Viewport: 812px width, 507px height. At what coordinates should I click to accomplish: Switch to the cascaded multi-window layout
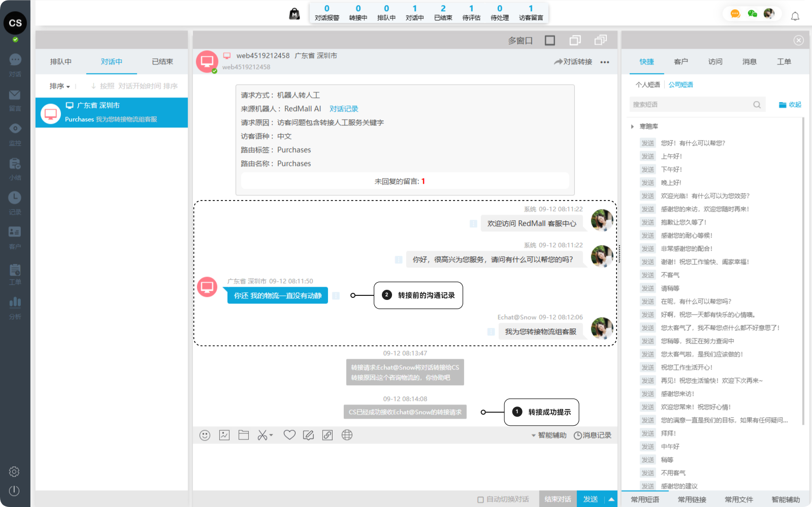click(601, 40)
